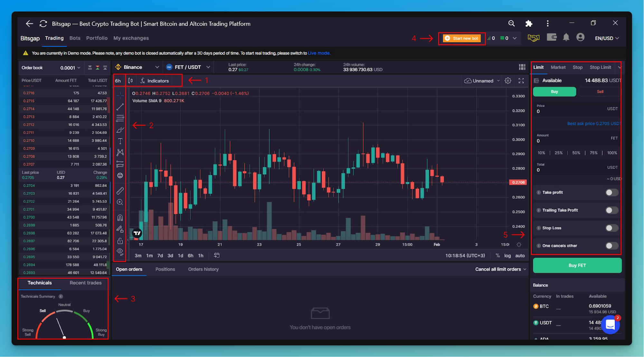Open the wallet icon

pos(552,38)
